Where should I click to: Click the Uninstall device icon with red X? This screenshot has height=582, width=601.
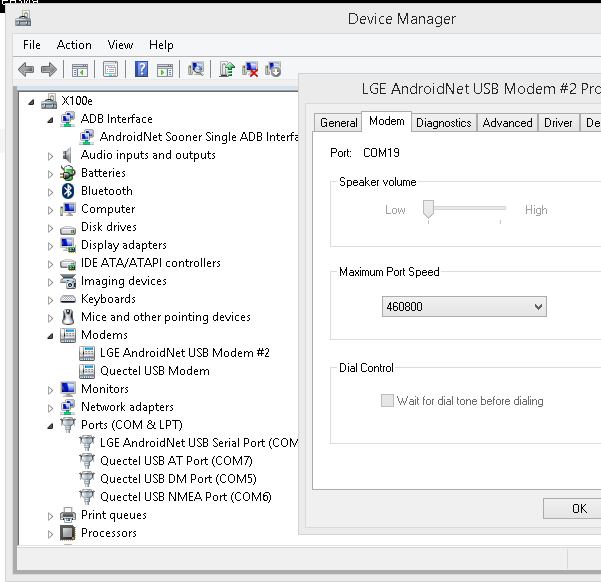(x=250, y=69)
